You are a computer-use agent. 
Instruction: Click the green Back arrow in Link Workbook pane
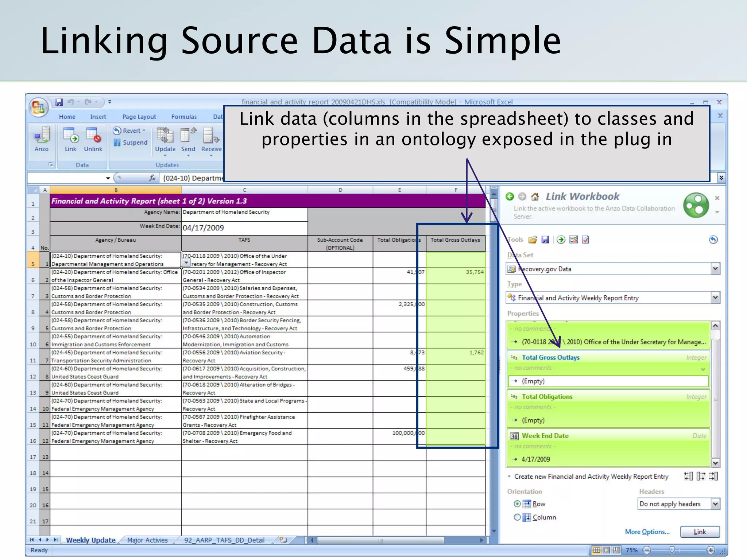(x=510, y=197)
